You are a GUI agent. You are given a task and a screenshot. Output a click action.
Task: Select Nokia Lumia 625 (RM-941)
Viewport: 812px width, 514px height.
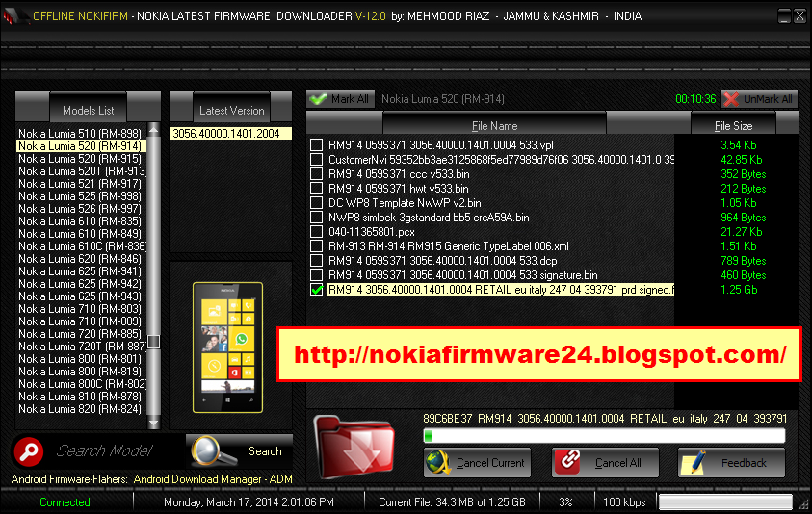(x=80, y=271)
